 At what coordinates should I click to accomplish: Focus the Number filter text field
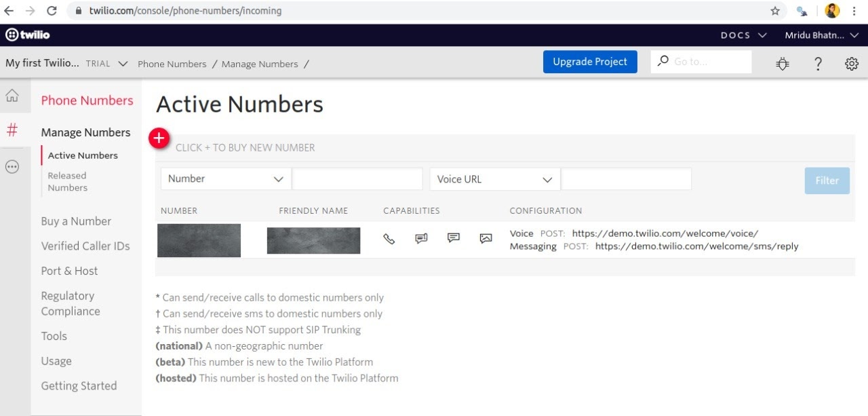357,179
